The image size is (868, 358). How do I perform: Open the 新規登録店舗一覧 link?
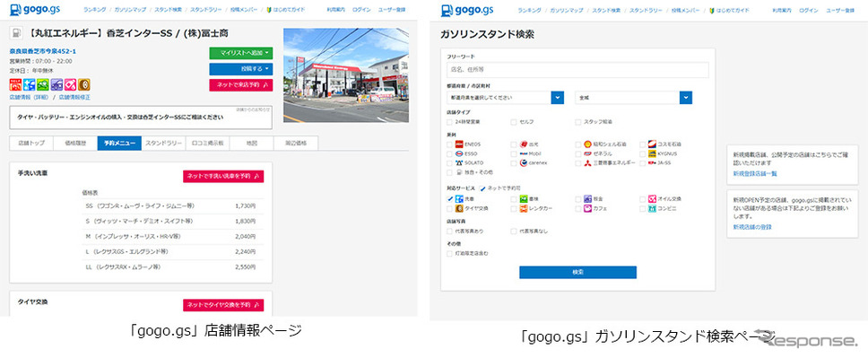click(x=754, y=173)
